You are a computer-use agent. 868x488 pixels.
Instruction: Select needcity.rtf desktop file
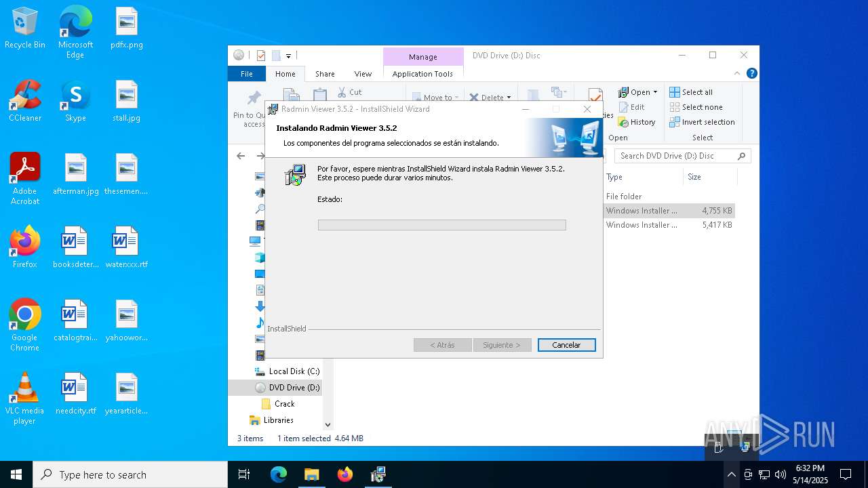[76, 394]
